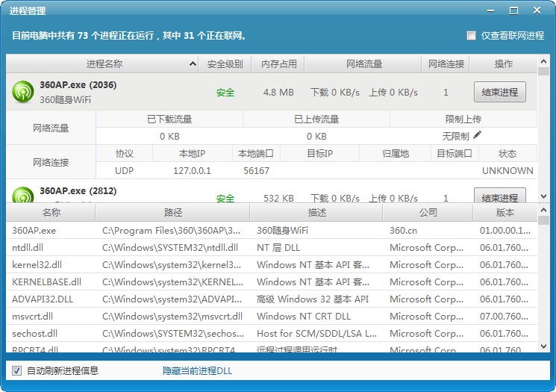This screenshot has height=392, width=556.
Task: Click the 无限制 upload limit value
Action: (x=456, y=136)
